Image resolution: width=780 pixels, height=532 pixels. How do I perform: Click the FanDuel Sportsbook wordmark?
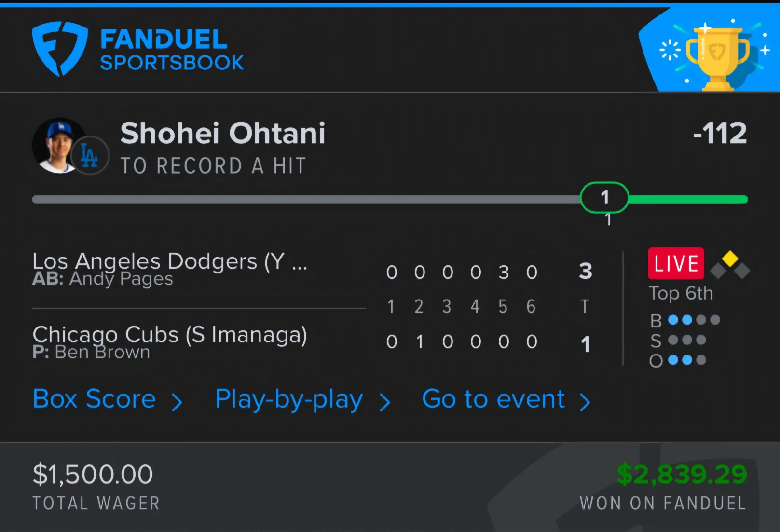pyautogui.click(x=172, y=50)
